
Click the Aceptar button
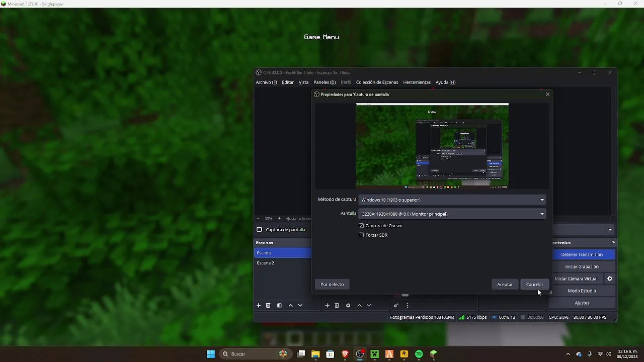(505, 285)
